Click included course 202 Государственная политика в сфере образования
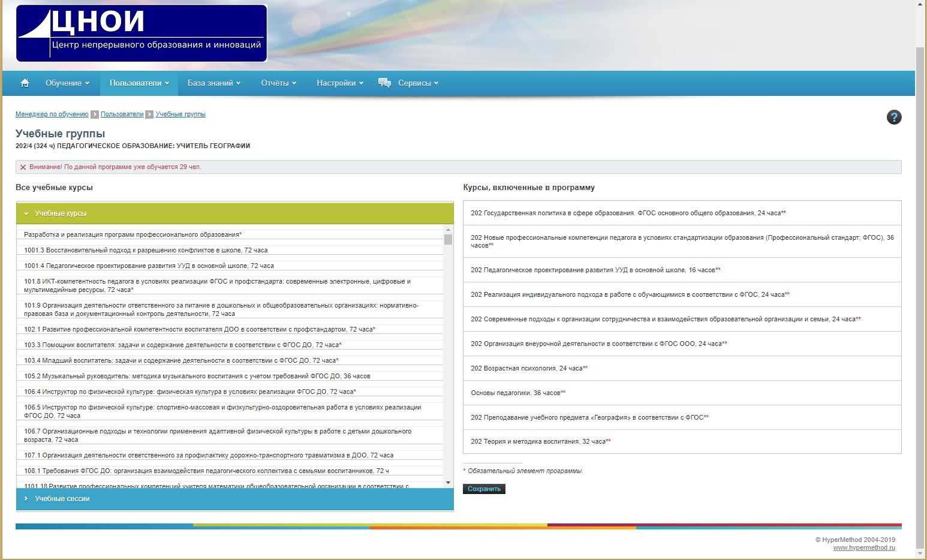Viewport: 927px width, 560px height. (682, 213)
